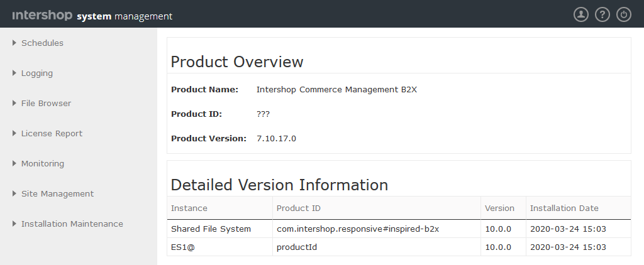Expand the File Browser arrow
Screen dimensions: 644x265
(x=14, y=103)
